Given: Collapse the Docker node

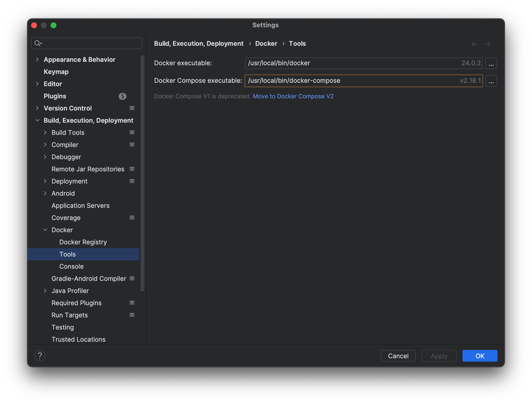Looking at the screenshot, I should (x=45, y=230).
